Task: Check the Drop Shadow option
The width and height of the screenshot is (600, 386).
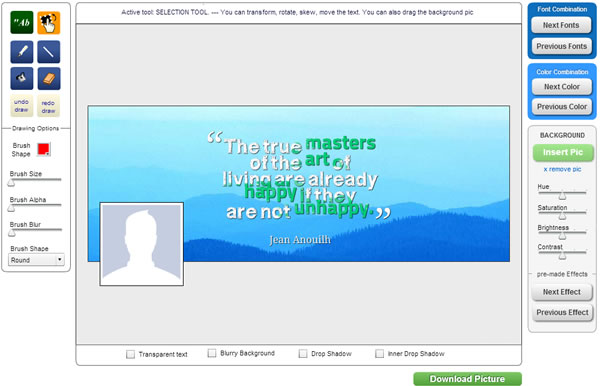Action: point(303,353)
